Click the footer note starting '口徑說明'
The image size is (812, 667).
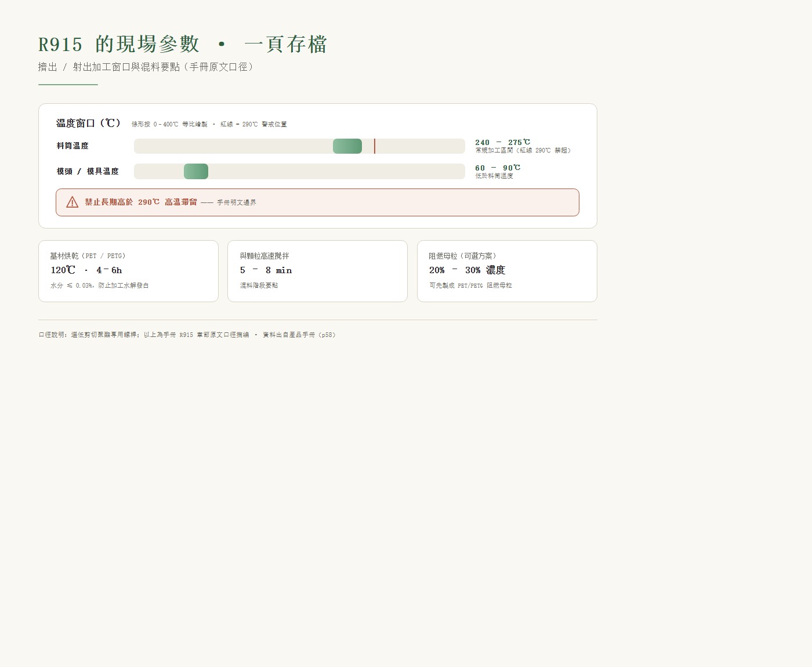(187, 335)
